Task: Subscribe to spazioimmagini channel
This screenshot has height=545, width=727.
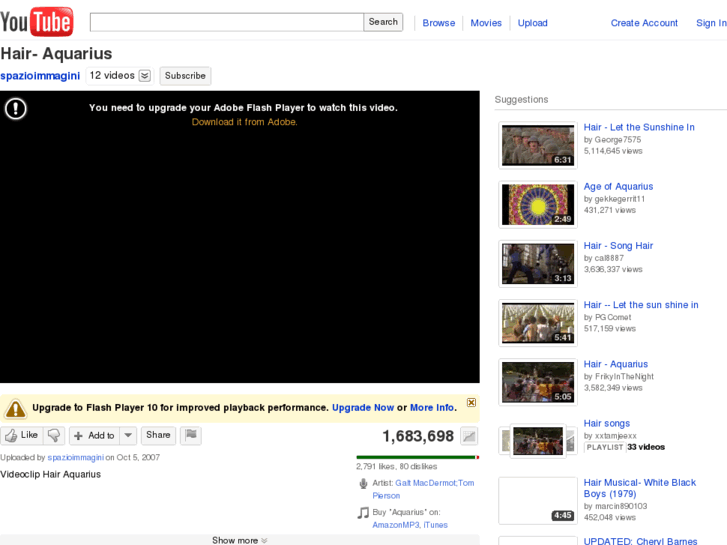Action: 185,76
